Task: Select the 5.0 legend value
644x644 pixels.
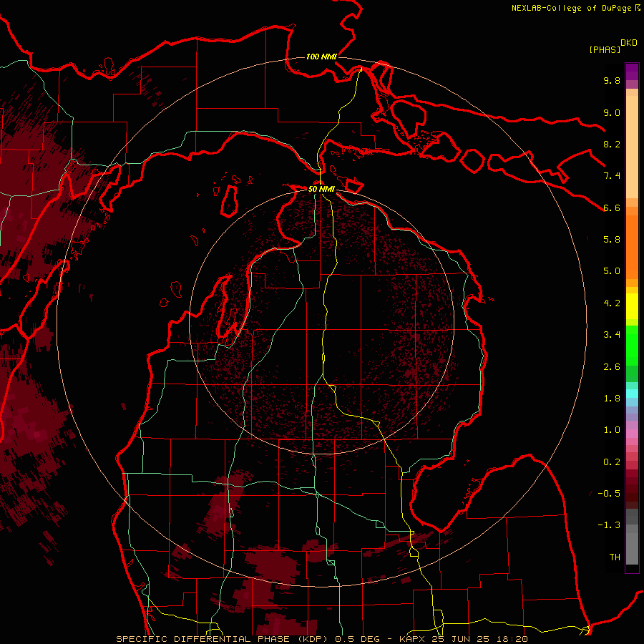Action: [612, 271]
